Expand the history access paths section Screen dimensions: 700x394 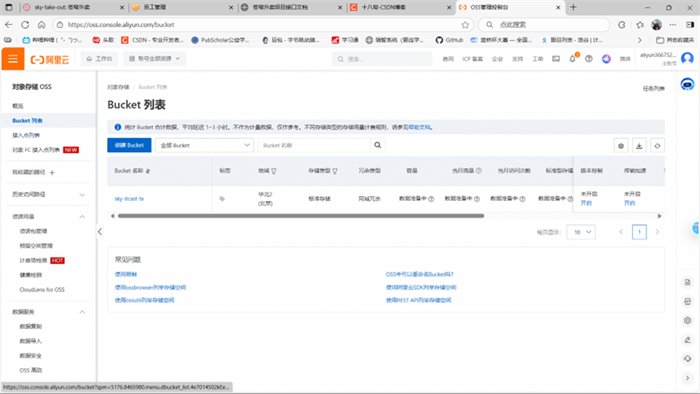(82, 195)
